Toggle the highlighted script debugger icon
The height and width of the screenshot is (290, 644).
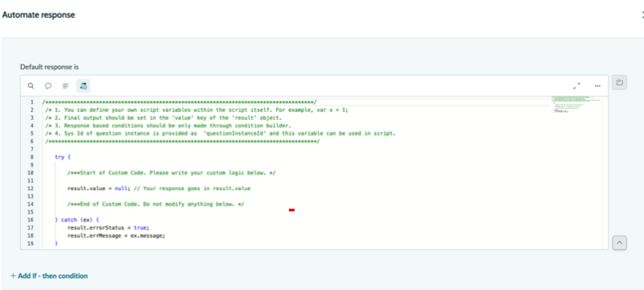[x=84, y=86]
